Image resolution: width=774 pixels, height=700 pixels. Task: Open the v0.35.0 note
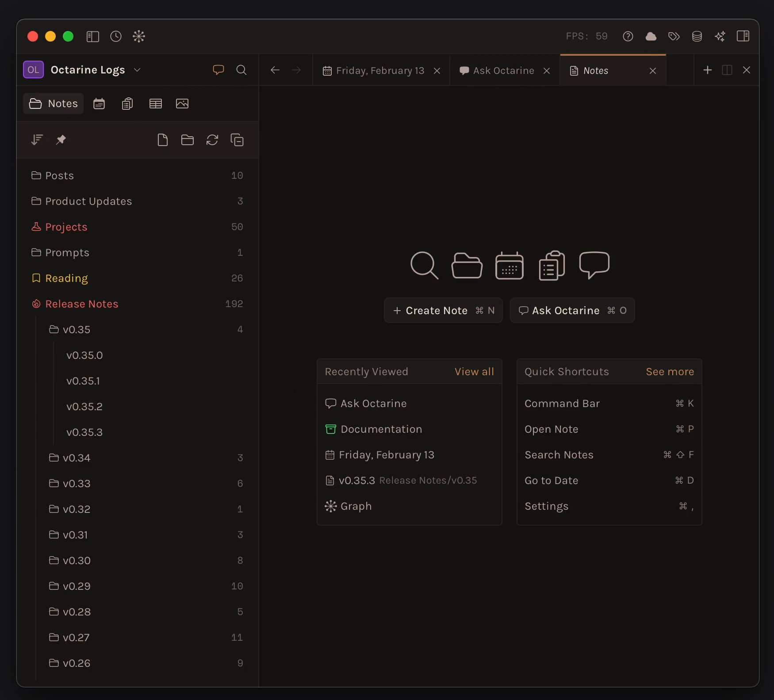[x=84, y=355]
